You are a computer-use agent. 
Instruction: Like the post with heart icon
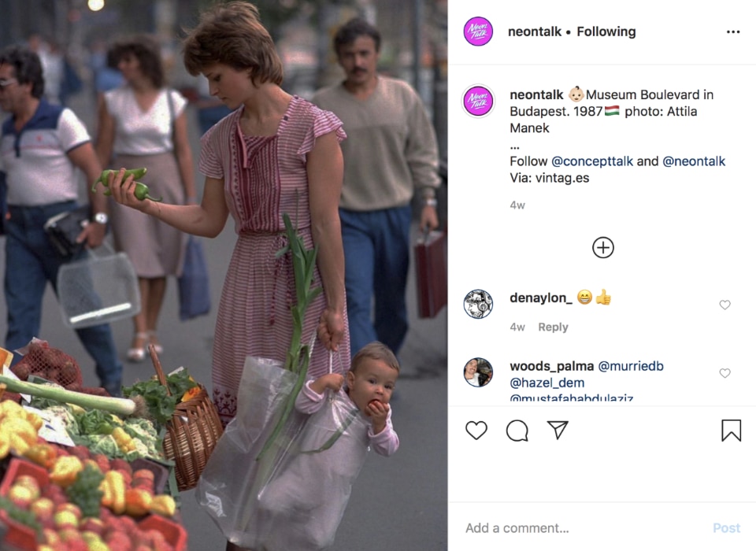476,430
